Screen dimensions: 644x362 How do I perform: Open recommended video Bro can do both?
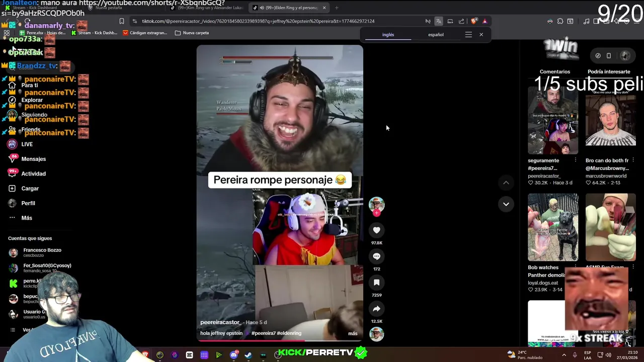611,120
